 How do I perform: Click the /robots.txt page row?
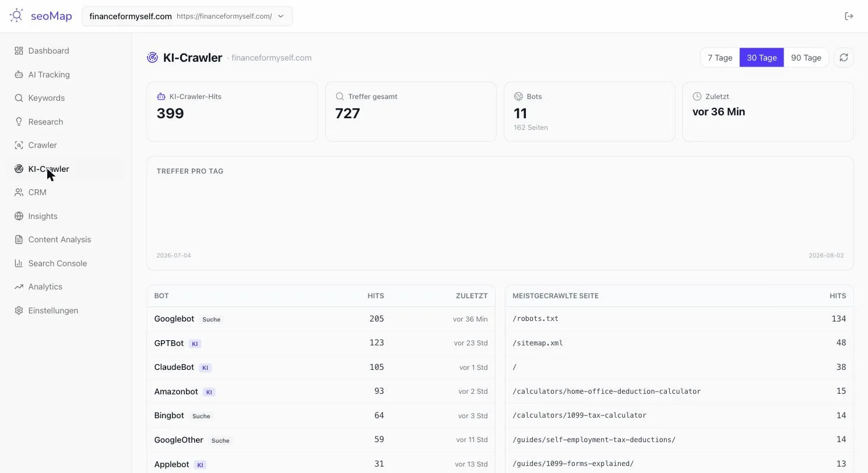(x=679, y=319)
